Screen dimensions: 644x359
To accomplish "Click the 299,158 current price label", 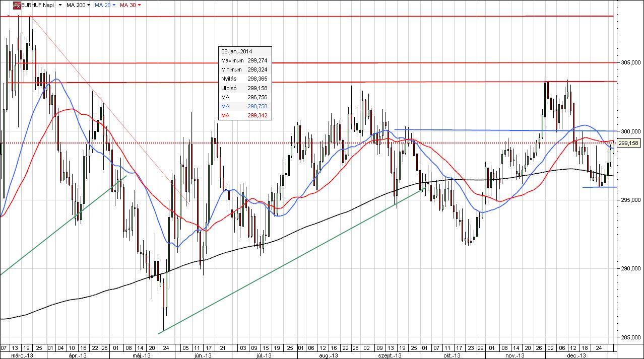I will (628, 143).
